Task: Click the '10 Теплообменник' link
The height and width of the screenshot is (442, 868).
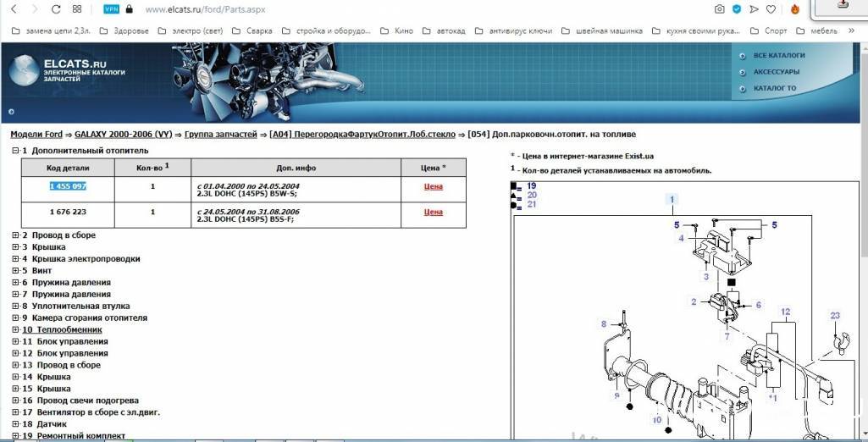Action: 62,330
